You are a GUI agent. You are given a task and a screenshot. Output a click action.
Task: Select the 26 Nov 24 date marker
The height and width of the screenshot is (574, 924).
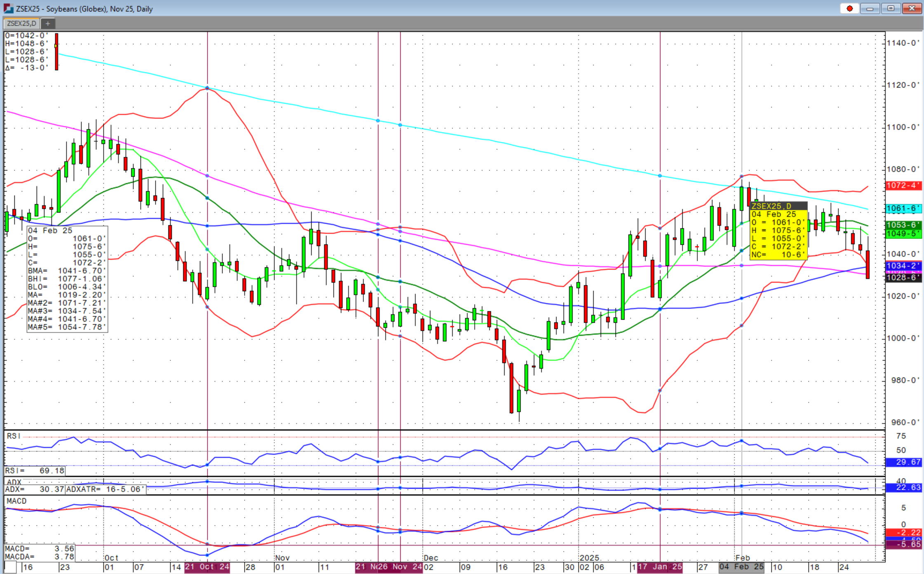point(400,567)
